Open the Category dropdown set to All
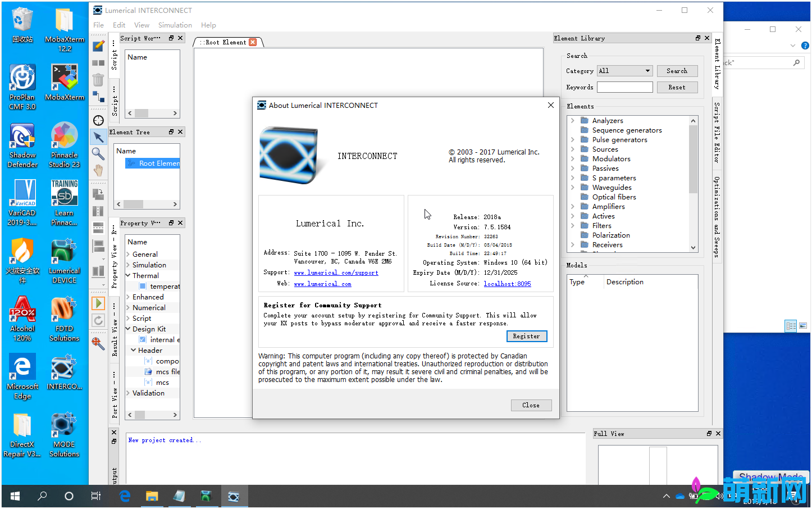Image resolution: width=812 pixels, height=509 pixels. tap(625, 71)
